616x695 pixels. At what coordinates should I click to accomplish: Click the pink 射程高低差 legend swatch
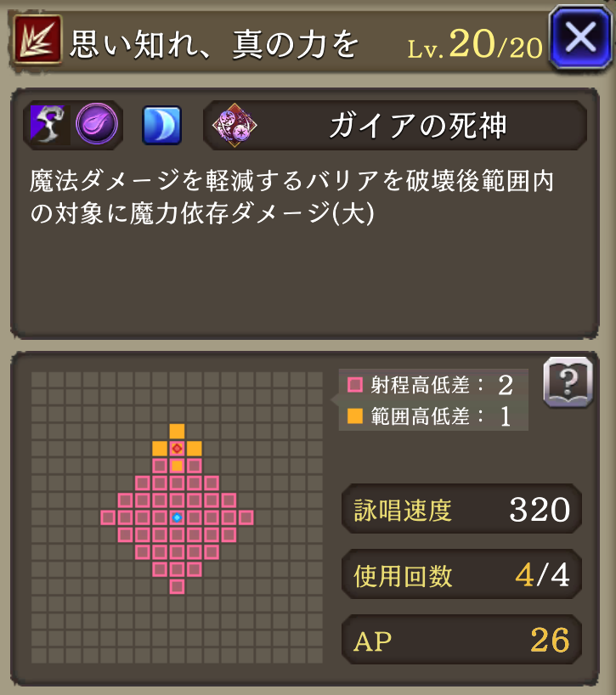pyautogui.click(x=355, y=385)
